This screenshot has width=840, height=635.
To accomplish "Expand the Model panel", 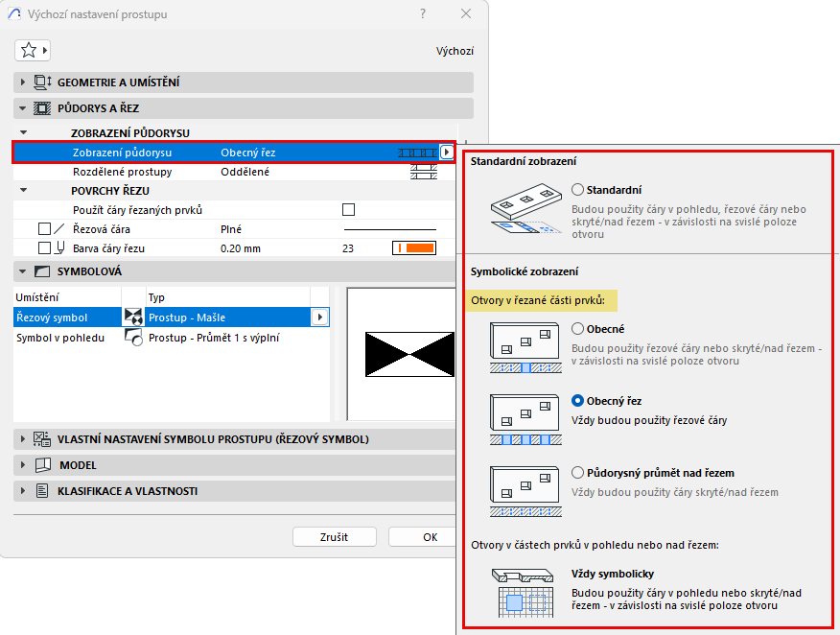I will [22, 465].
